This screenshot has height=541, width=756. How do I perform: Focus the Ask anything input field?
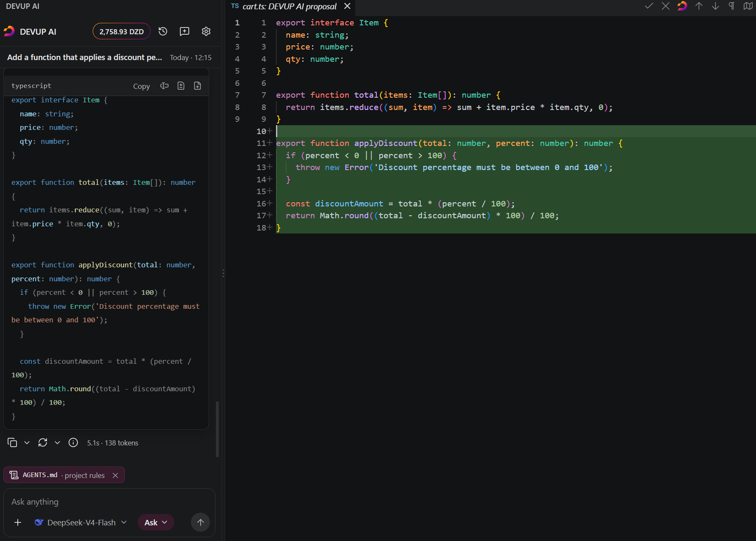[109, 502]
